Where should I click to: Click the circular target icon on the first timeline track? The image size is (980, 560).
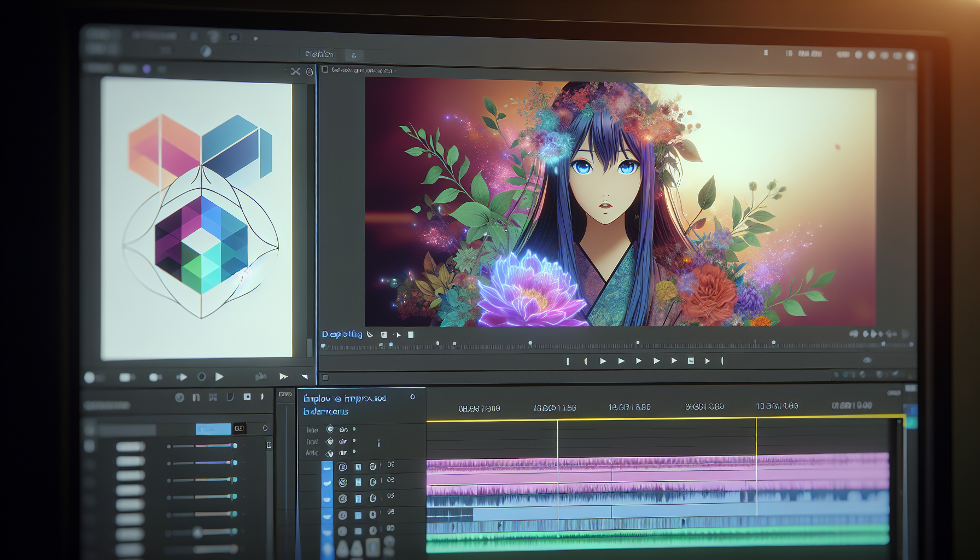click(x=342, y=467)
